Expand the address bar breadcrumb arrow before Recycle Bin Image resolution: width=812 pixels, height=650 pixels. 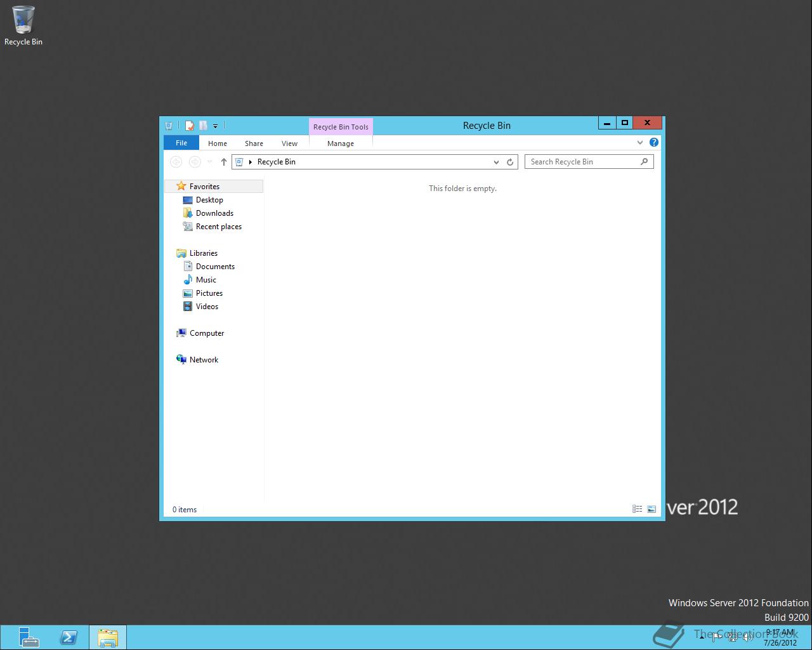(x=251, y=162)
